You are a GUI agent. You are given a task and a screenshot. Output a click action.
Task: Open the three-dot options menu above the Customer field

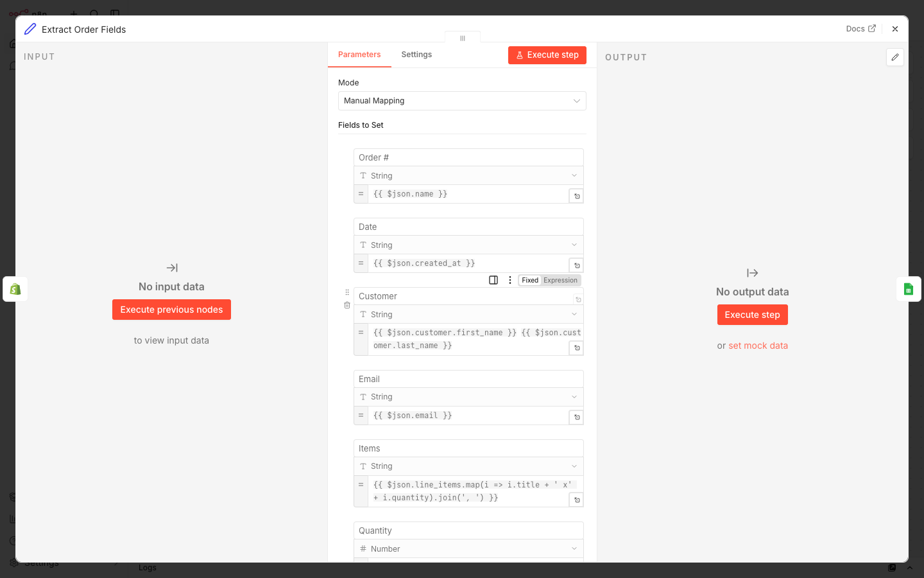point(510,280)
